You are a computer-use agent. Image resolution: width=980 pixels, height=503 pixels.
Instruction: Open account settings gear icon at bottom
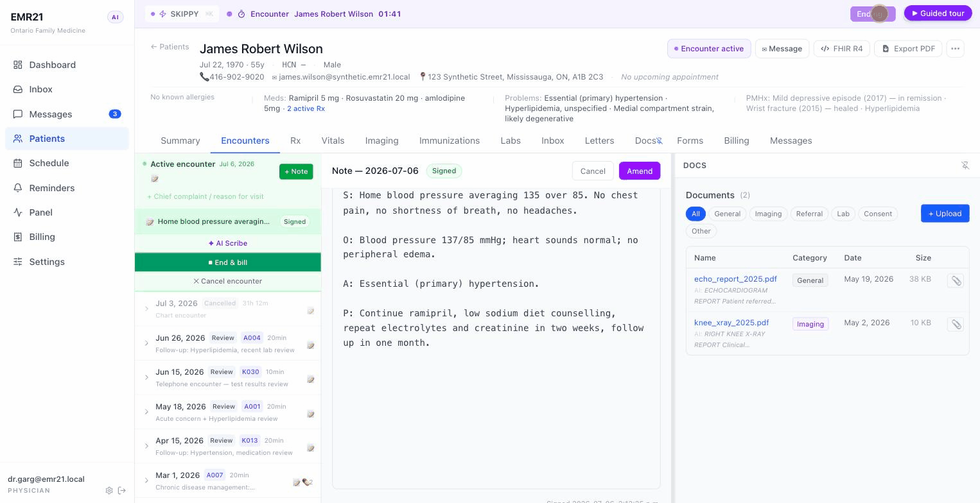point(109,490)
